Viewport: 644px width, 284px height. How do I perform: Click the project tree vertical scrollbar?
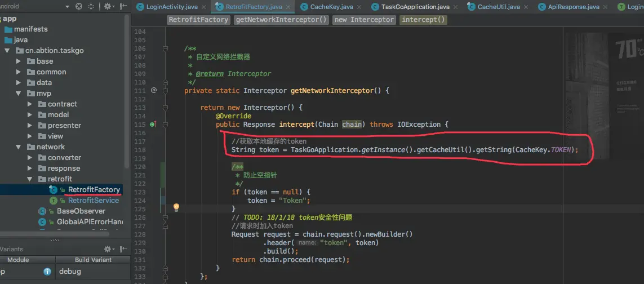point(127,90)
